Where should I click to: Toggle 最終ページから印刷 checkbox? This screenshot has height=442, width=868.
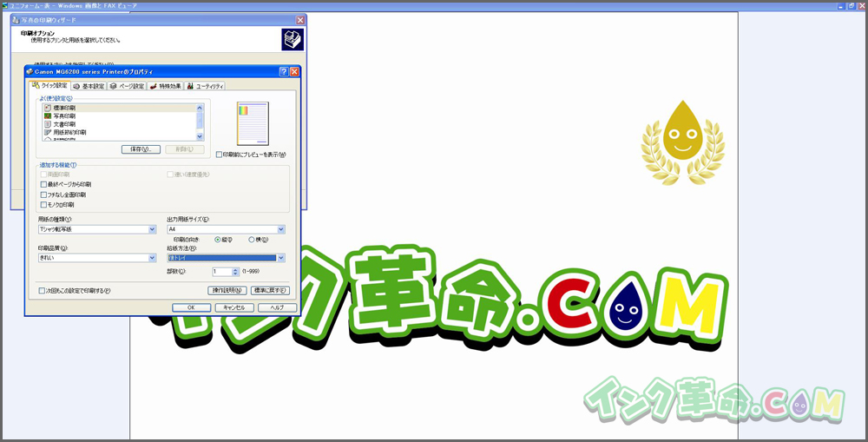click(43, 184)
